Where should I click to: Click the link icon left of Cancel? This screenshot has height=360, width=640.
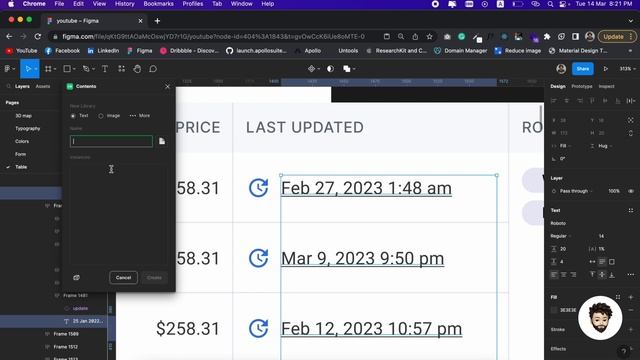(76, 278)
